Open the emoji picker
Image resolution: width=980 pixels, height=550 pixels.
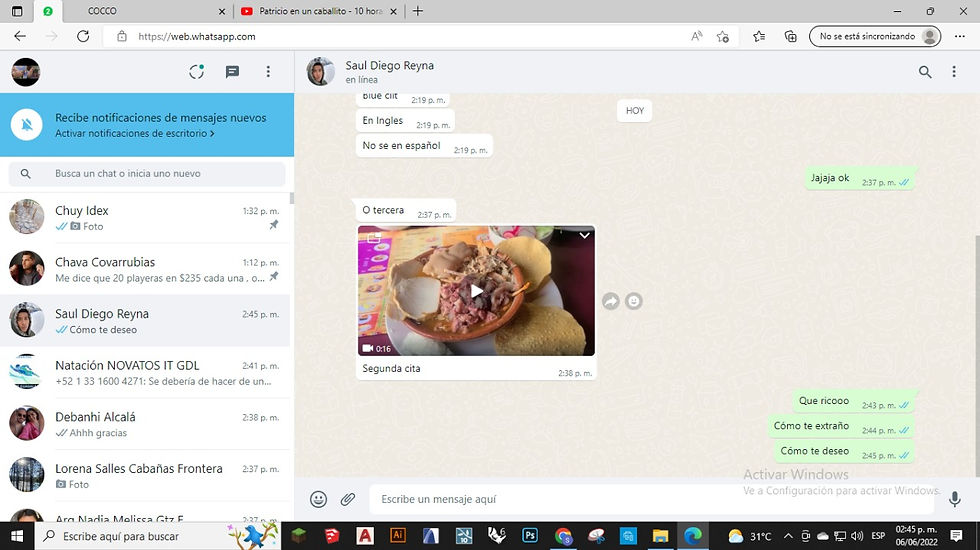319,499
